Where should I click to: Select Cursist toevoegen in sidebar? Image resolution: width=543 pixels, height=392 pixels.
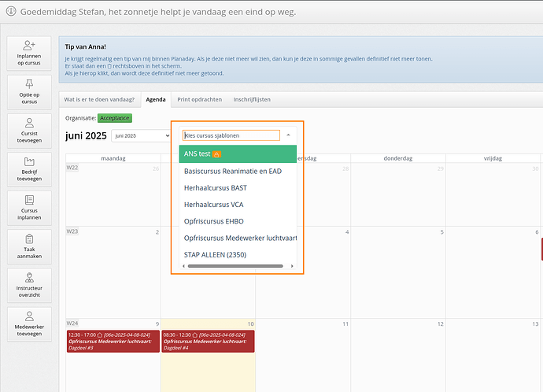click(x=29, y=131)
